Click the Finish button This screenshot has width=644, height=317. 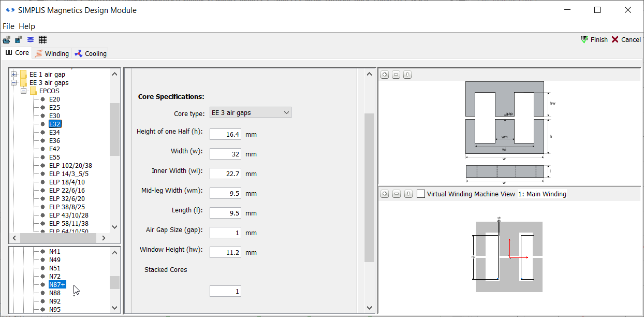pyautogui.click(x=594, y=40)
